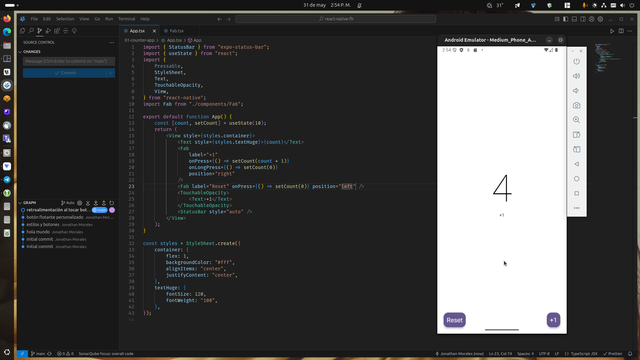This screenshot has height=360, width=640.
Task: Select 'botón flotante personalizado' commit
Action: point(55,218)
